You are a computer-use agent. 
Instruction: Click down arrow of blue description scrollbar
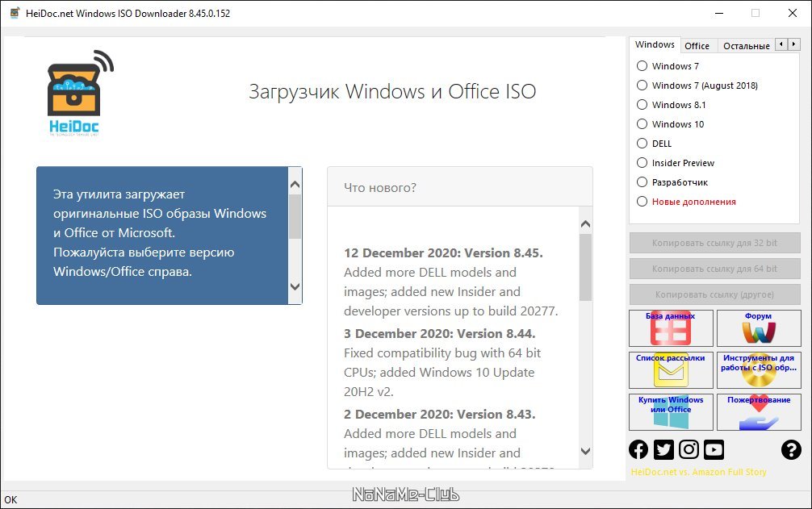(295, 286)
